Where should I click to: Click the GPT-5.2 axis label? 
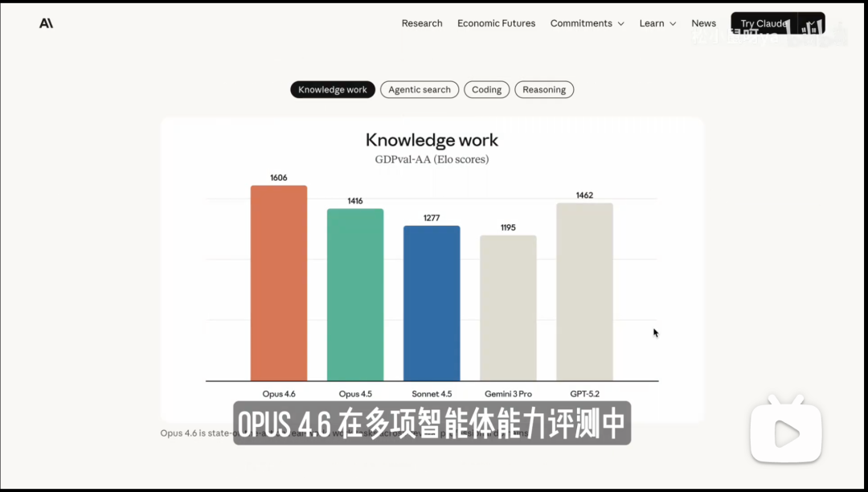pyautogui.click(x=584, y=394)
